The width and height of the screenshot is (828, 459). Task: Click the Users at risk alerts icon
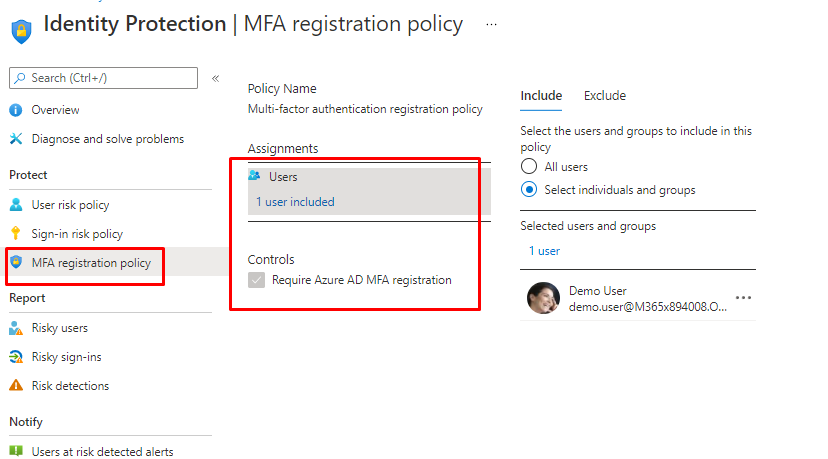tap(16, 452)
